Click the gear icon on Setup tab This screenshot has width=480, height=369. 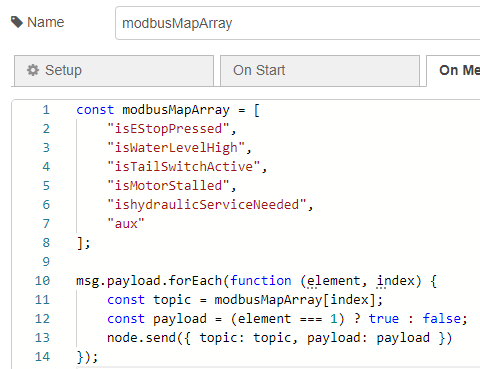pos(33,70)
